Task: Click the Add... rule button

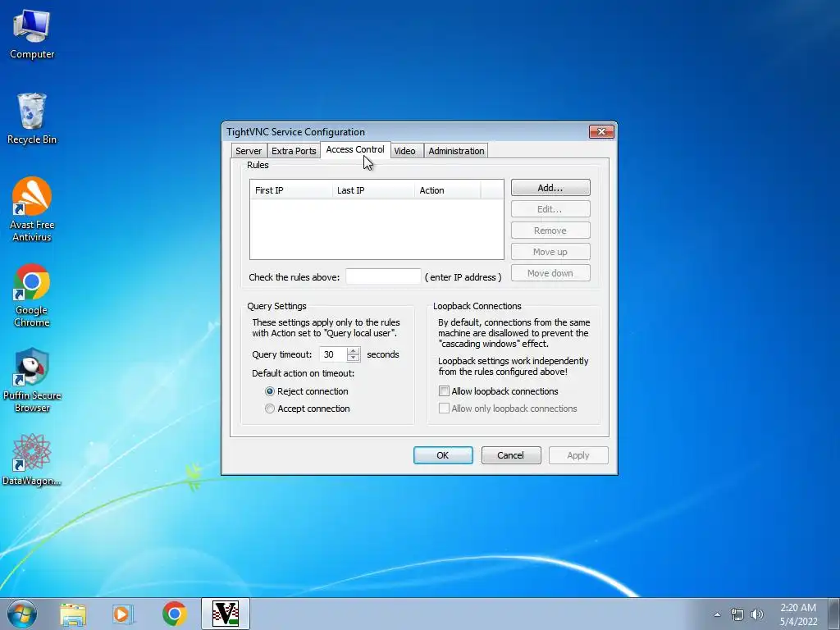Action: 550,188
